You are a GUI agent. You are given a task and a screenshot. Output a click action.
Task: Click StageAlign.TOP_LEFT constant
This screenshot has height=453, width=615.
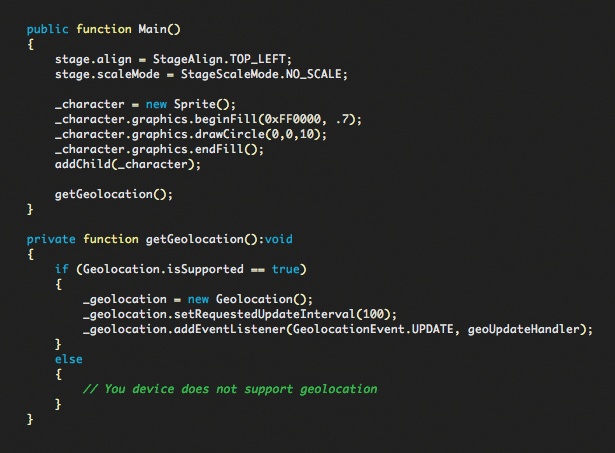pyautogui.click(x=219, y=59)
